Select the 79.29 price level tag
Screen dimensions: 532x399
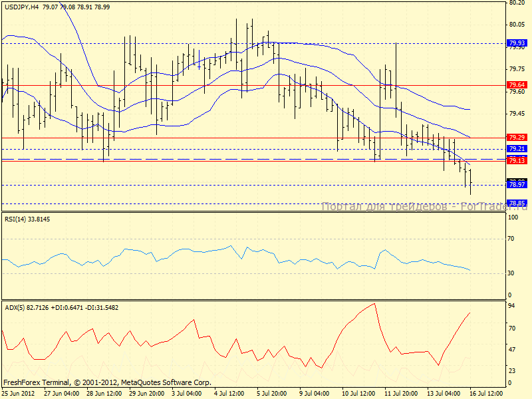point(517,137)
